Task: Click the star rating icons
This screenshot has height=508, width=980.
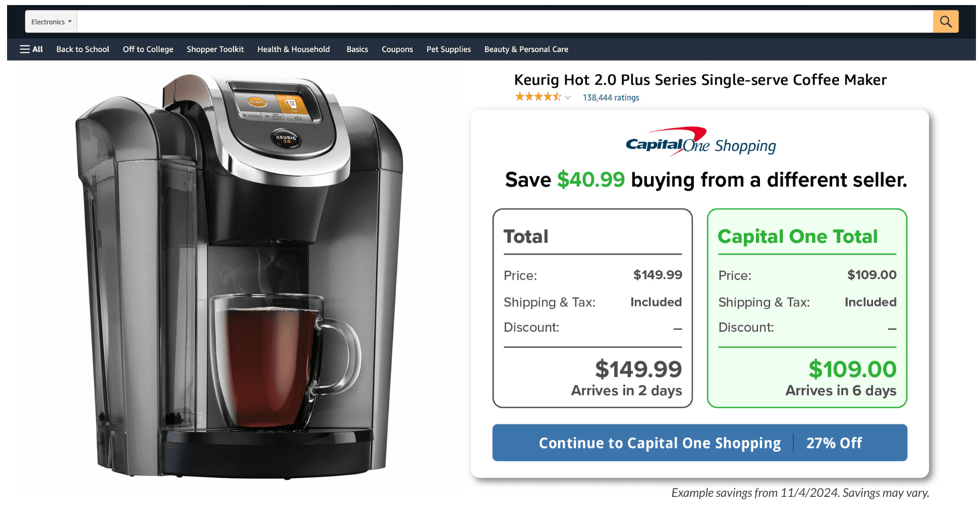Action: pyautogui.click(x=537, y=97)
